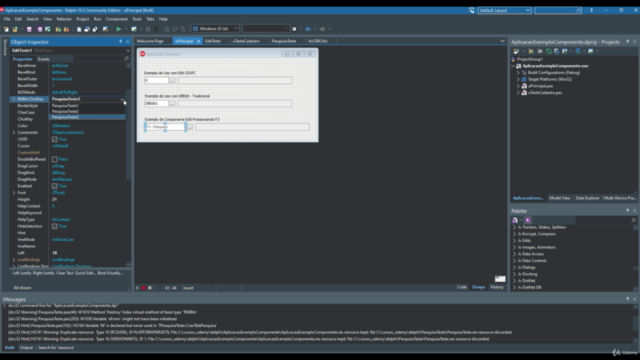Viewport: 640px width, 360px height.
Task: Switch to the Welcome Page tab
Action: [x=150, y=41]
